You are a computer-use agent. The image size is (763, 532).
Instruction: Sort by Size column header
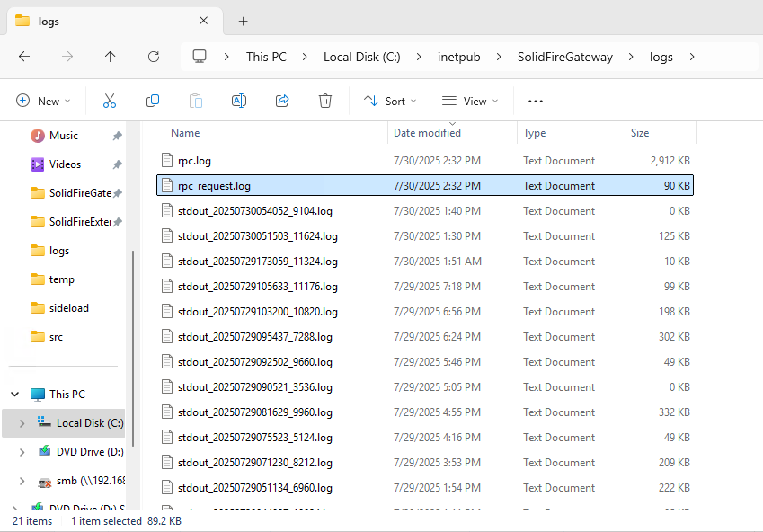pyautogui.click(x=640, y=132)
